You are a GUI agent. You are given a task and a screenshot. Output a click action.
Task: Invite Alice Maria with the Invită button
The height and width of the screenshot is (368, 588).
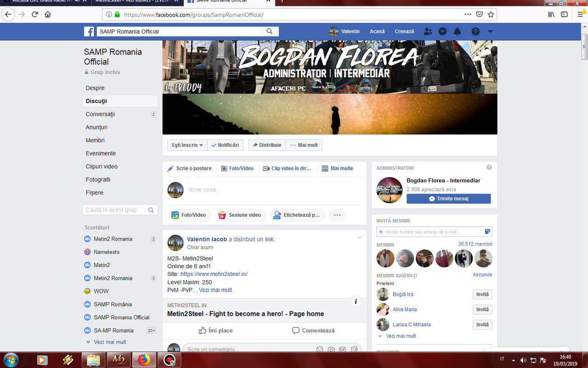point(482,310)
